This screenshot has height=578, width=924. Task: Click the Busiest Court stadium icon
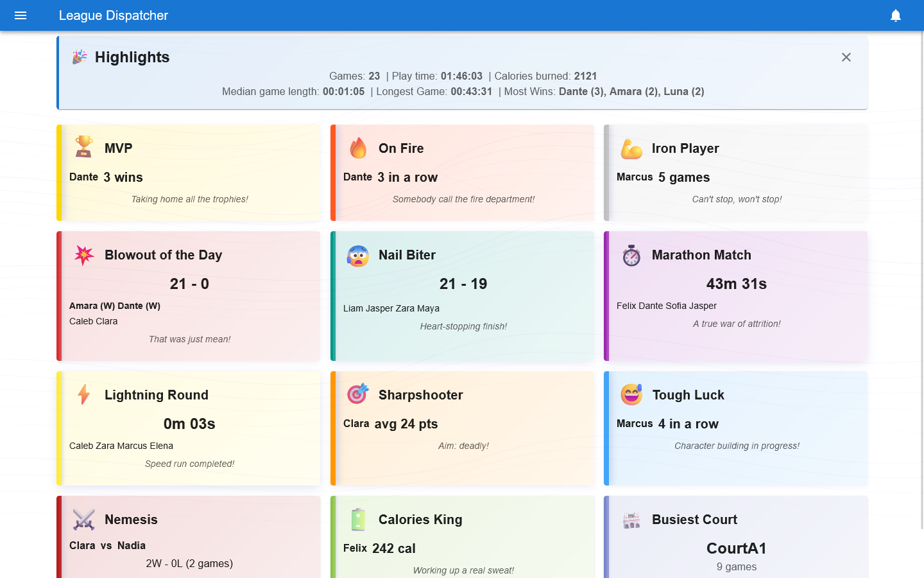pyautogui.click(x=631, y=520)
